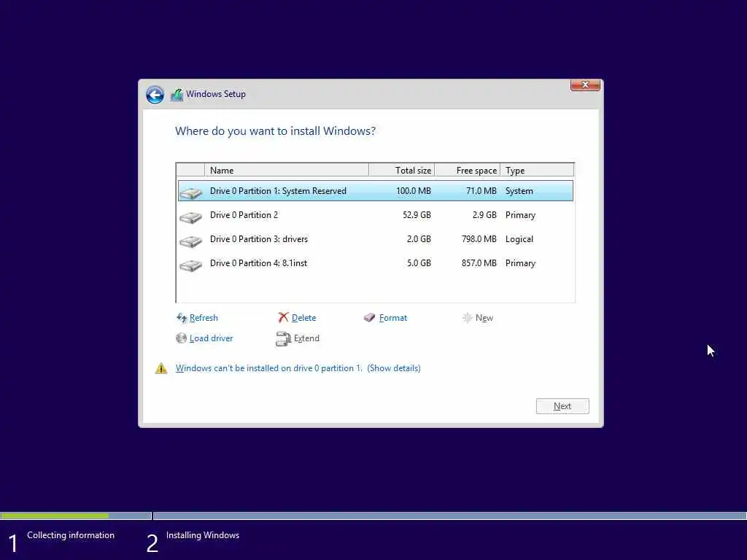Click the Logical type cell
Viewport: 747px width, 560px height.
point(519,239)
